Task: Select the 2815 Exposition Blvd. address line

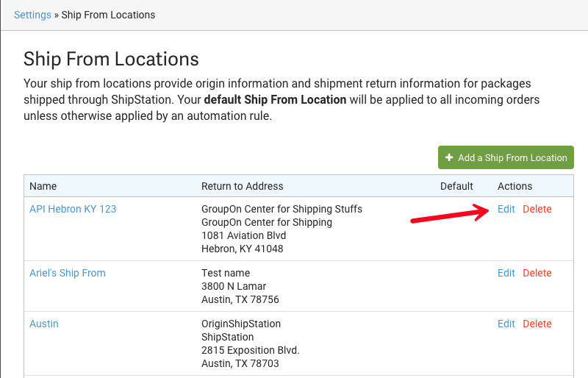Action: [250, 350]
